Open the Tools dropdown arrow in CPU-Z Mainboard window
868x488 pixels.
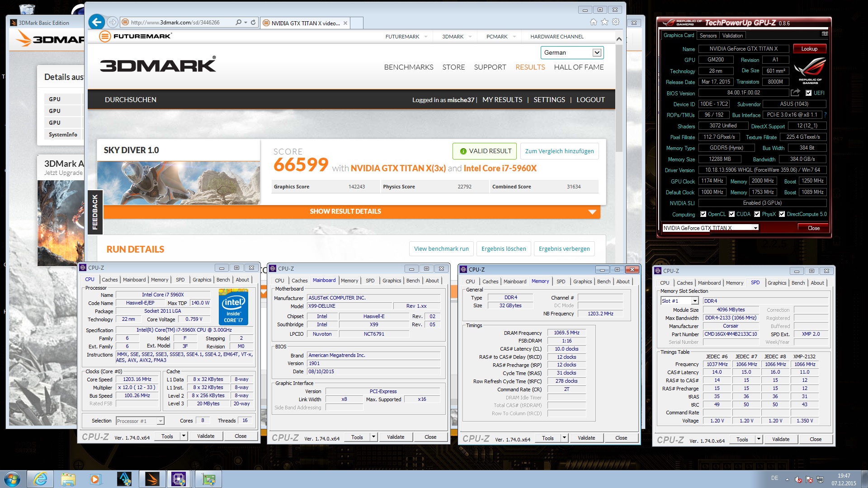pyautogui.click(x=373, y=437)
